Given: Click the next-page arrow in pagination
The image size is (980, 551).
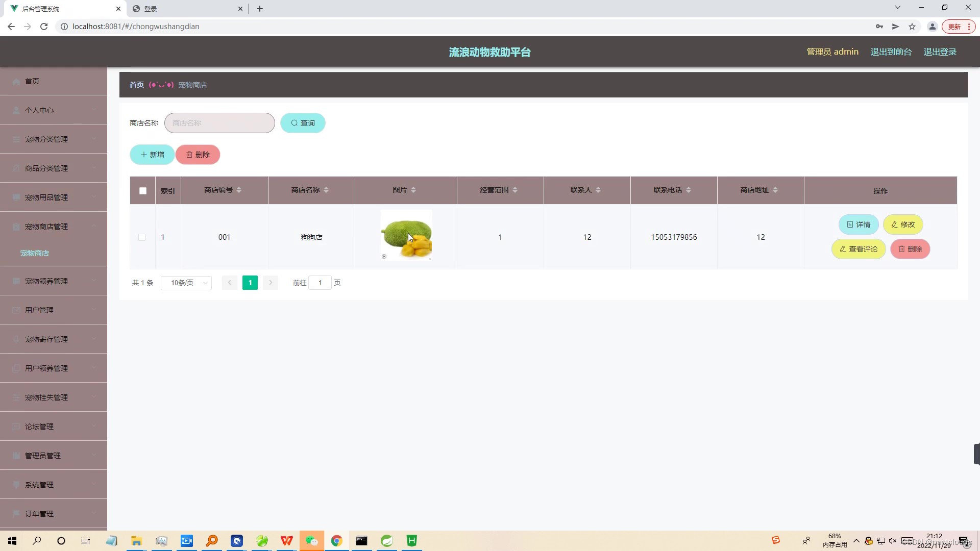Looking at the screenshot, I should tap(270, 283).
